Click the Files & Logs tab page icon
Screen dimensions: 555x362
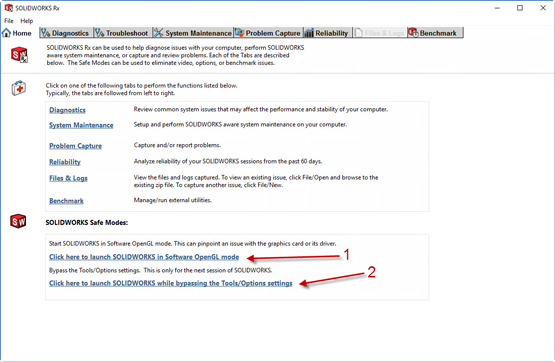pyautogui.click(x=359, y=33)
